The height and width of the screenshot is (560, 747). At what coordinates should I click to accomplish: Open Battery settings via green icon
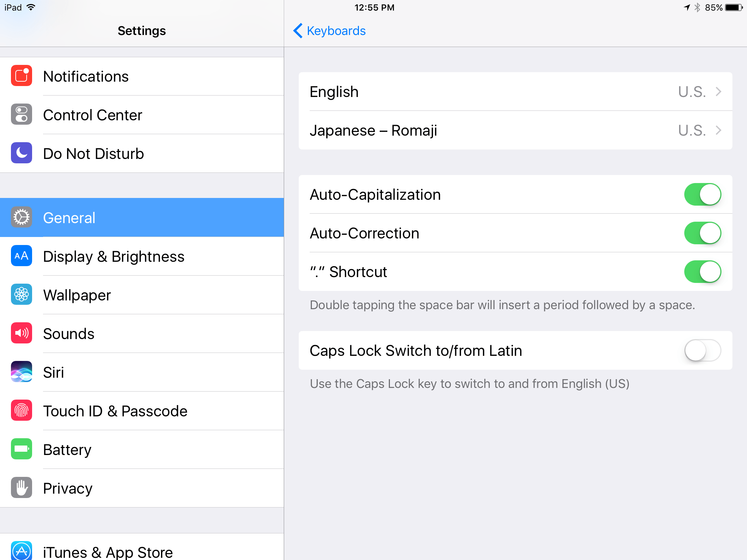point(21,449)
